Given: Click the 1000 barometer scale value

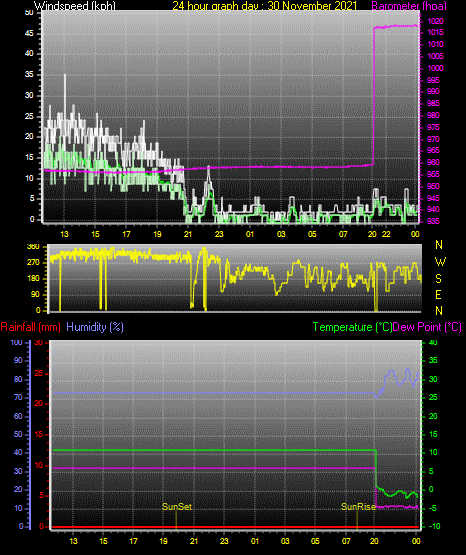Looking at the screenshot, I should coord(435,68).
